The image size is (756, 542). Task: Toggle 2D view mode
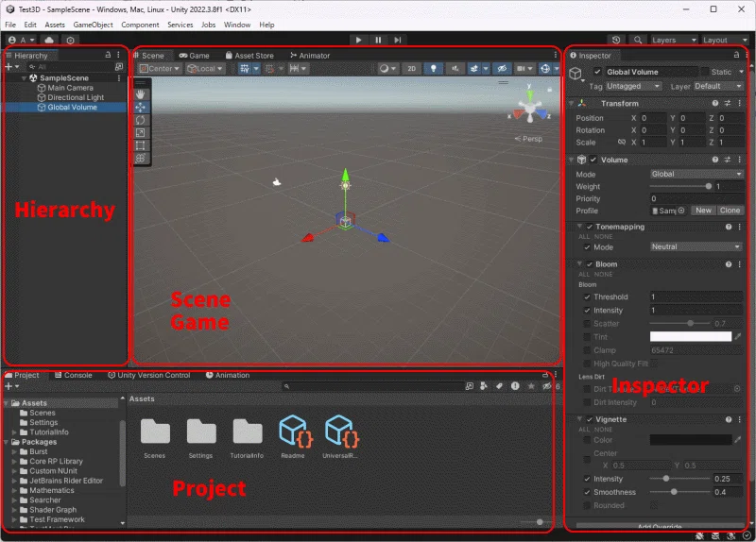(x=411, y=68)
